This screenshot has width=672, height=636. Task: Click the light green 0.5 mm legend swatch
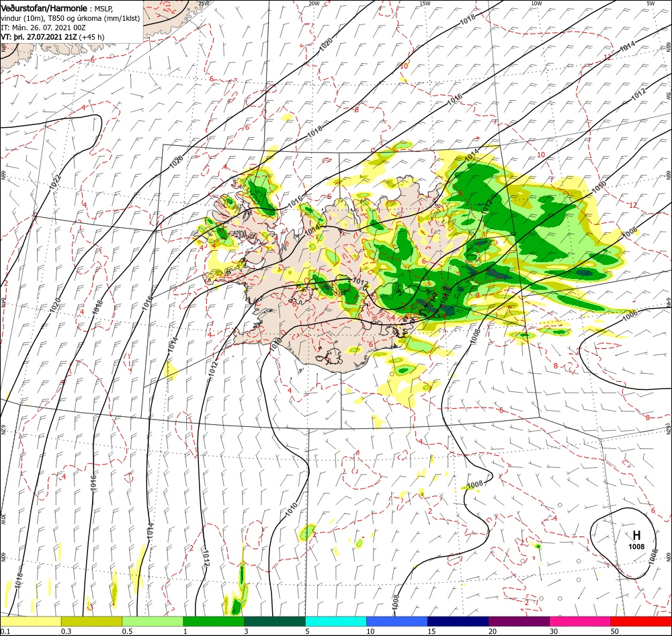[153, 621]
